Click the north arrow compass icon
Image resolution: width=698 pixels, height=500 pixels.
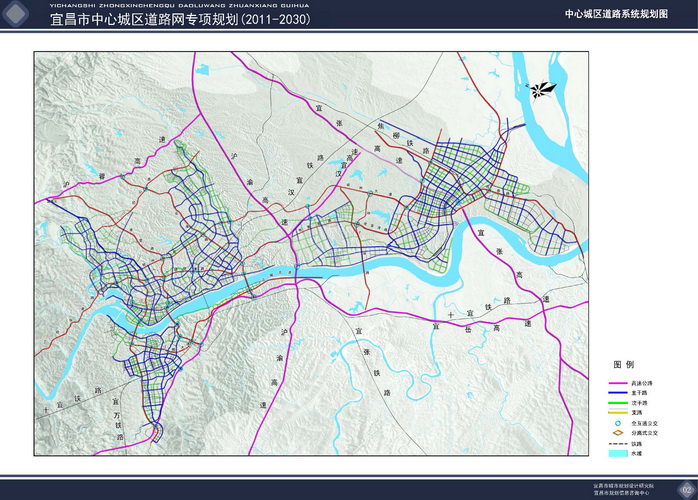[x=543, y=89]
